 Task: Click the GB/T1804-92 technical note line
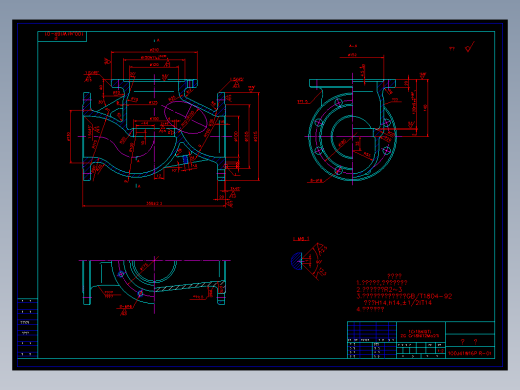coord(404,296)
